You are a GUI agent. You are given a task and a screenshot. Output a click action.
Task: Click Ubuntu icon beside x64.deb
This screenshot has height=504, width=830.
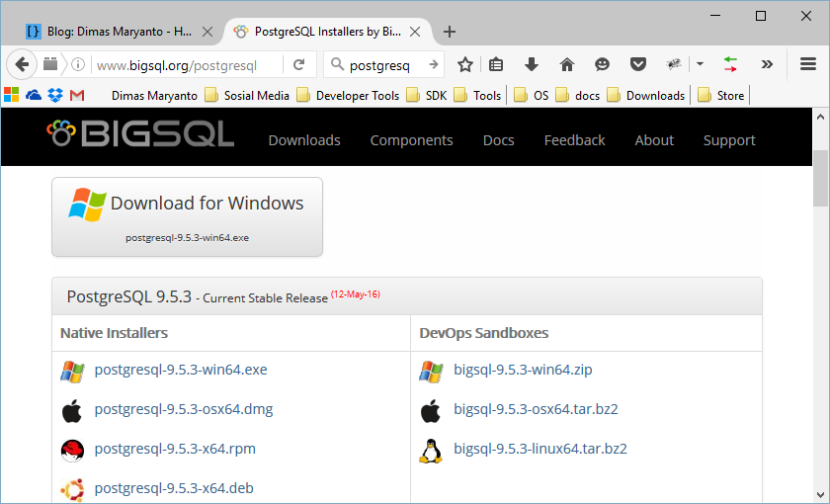tap(72, 490)
